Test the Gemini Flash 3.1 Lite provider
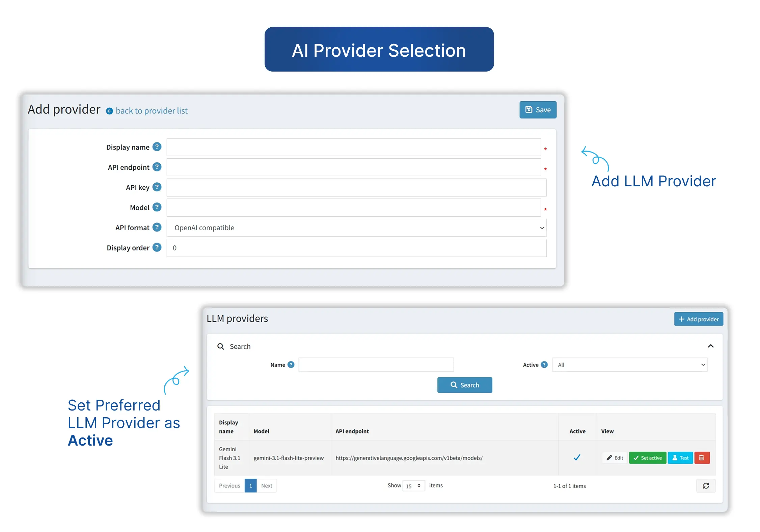 tap(680, 458)
